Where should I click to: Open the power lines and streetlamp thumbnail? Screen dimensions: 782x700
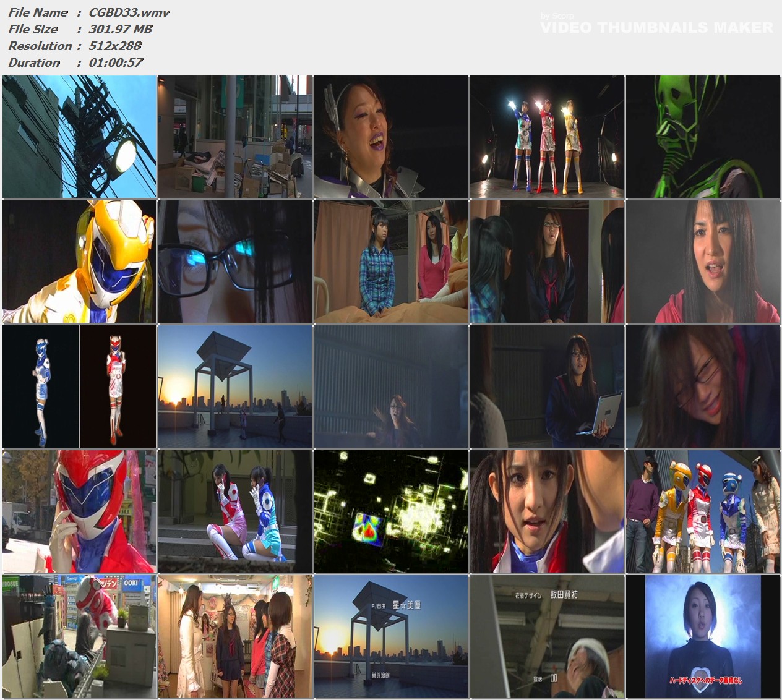click(x=79, y=137)
